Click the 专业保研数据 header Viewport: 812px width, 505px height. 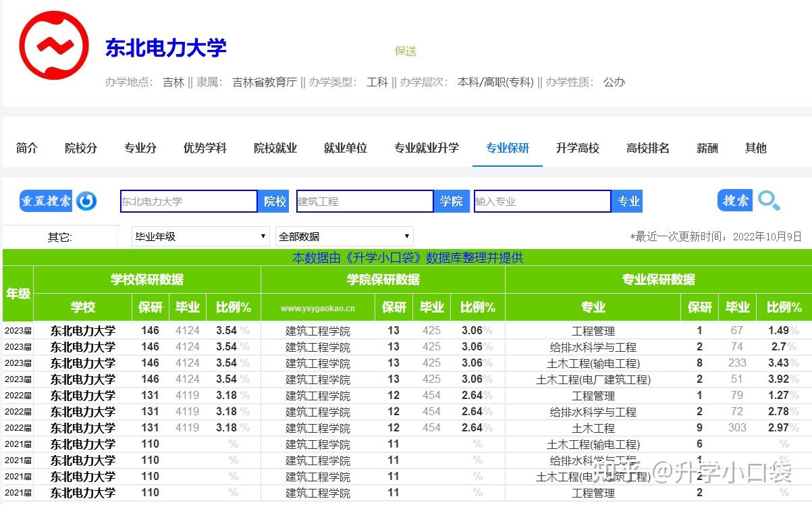pyautogui.click(x=659, y=280)
